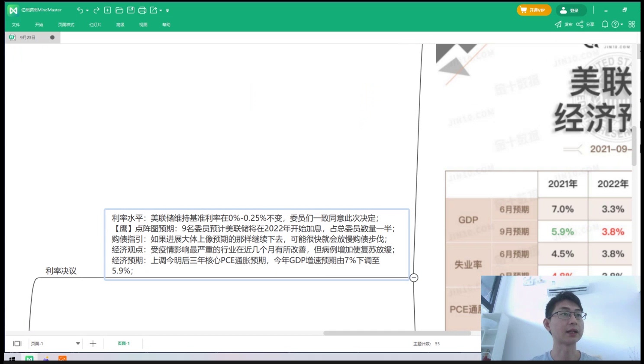Image resolution: width=644 pixels, height=364 pixels.
Task: Click the orange chart app taskbar icon
Action: click(62, 359)
